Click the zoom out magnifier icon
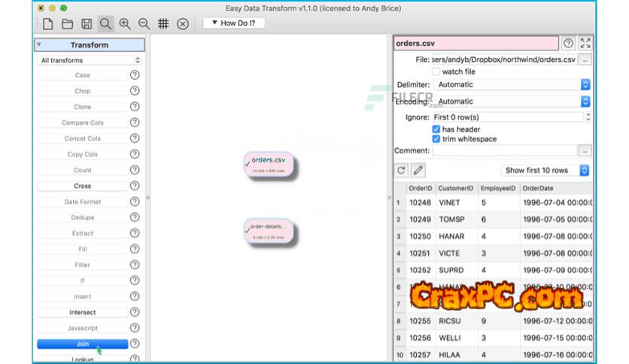This screenshot has width=629, height=364. pos(144,24)
